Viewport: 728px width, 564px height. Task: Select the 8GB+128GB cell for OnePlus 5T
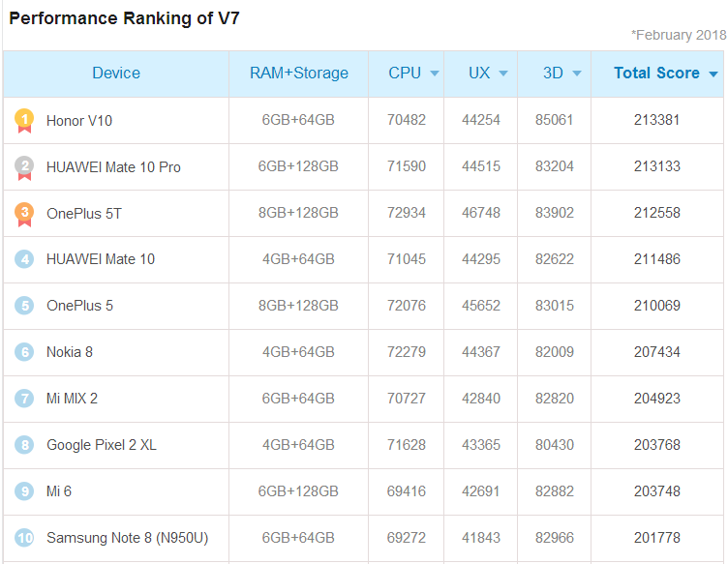[x=298, y=213]
